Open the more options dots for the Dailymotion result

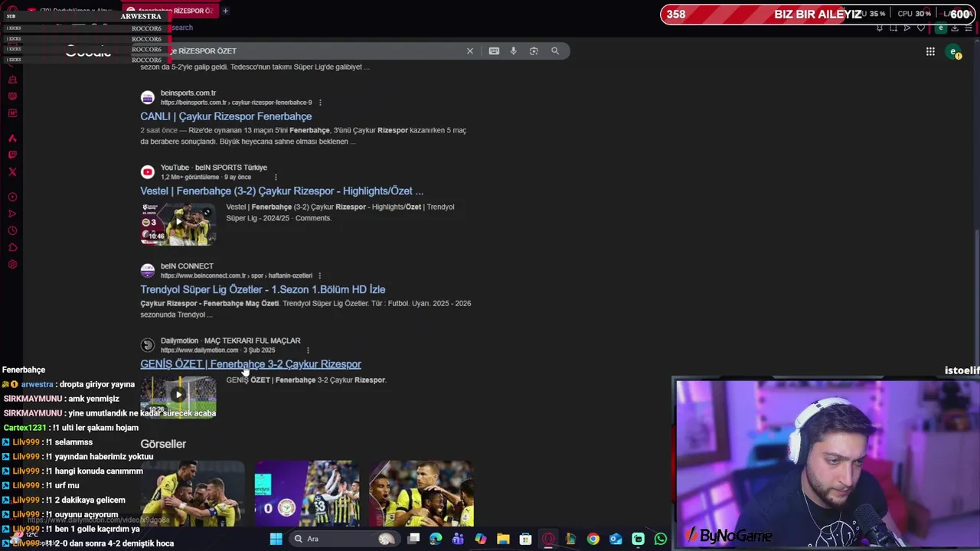(308, 350)
